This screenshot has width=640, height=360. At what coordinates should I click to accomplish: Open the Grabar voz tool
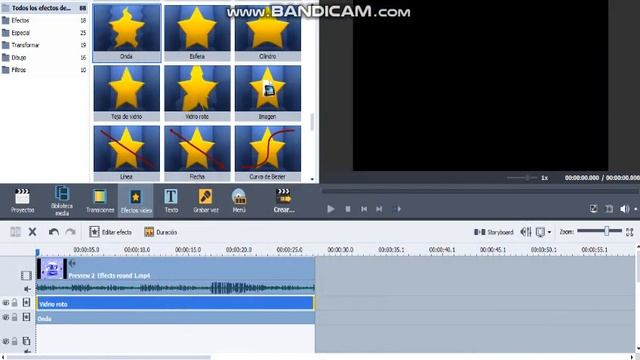[x=206, y=201]
